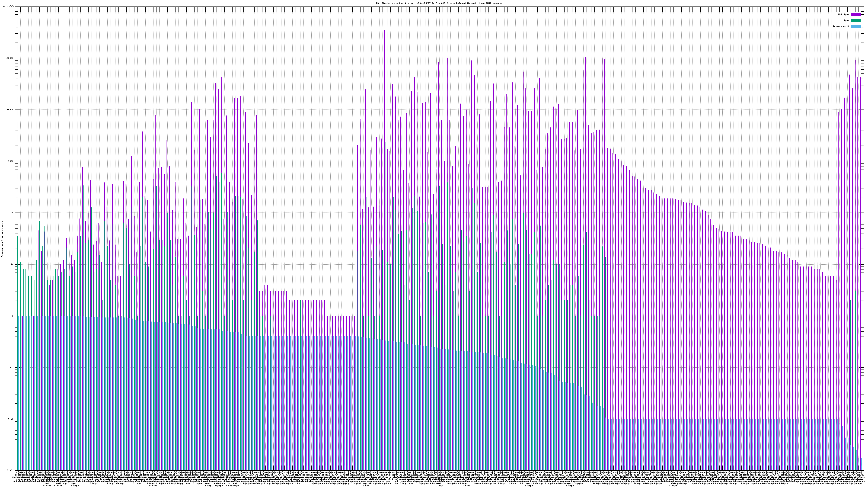Click the 0.01 y-axis tick label

(x=11, y=419)
